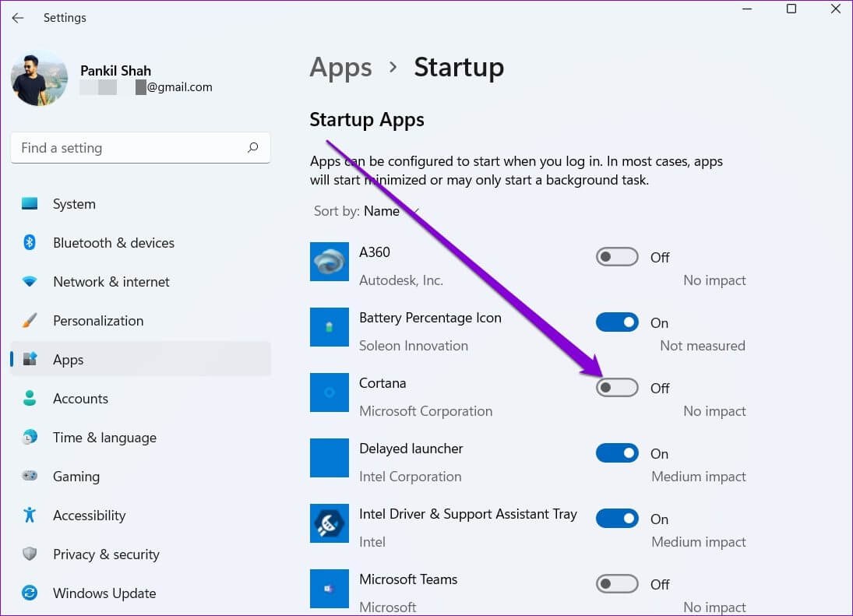The height and width of the screenshot is (616, 853).
Task: Close the Settings window
Action: pyautogui.click(x=836, y=9)
